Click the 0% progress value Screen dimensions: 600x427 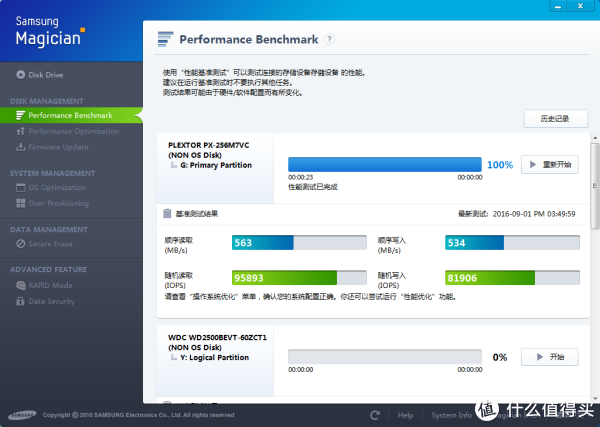tap(500, 357)
